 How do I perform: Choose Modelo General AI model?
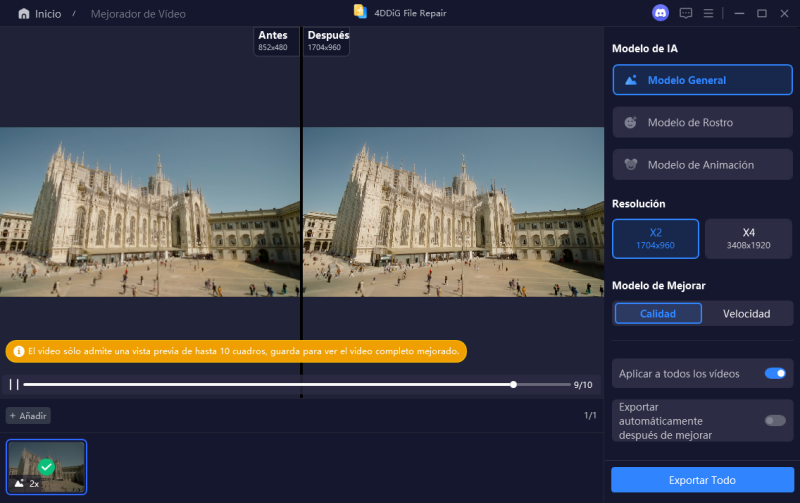(x=702, y=80)
